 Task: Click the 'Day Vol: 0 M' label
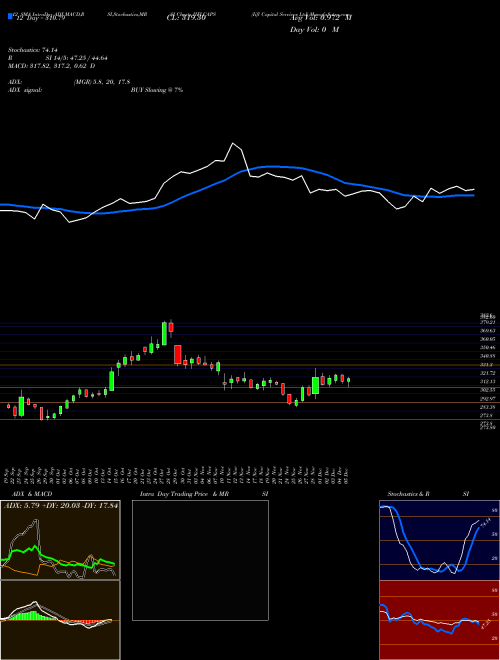pyautogui.click(x=314, y=30)
